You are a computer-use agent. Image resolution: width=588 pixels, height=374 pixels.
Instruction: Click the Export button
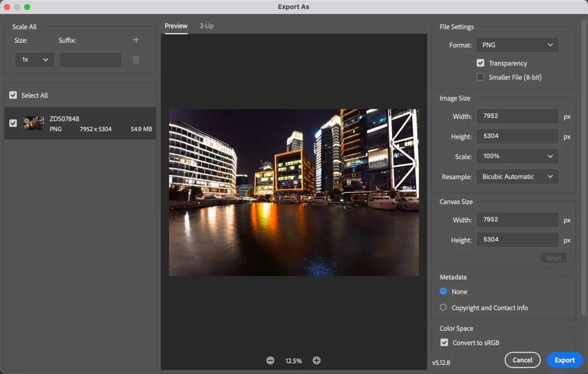564,360
